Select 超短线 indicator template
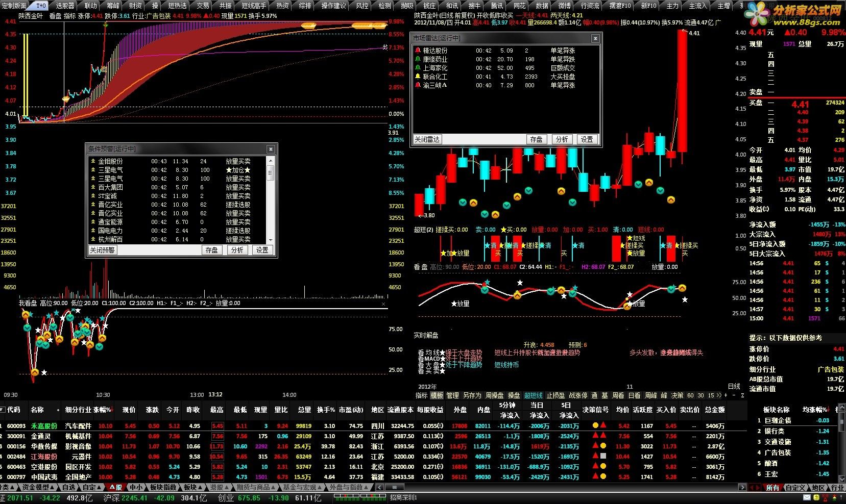Viewport: 846px width, 504px height. point(533,395)
